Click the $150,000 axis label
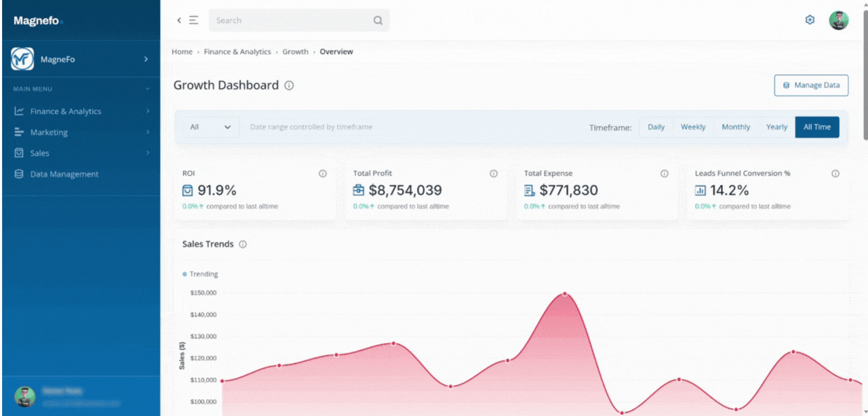The width and height of the screenshot is (868, 416). point(203,293)
